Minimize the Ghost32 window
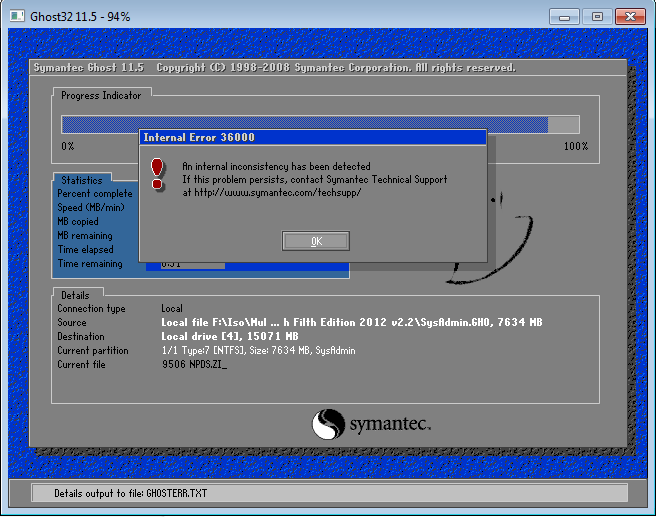The image size is (656, 517). click(564, 17)
